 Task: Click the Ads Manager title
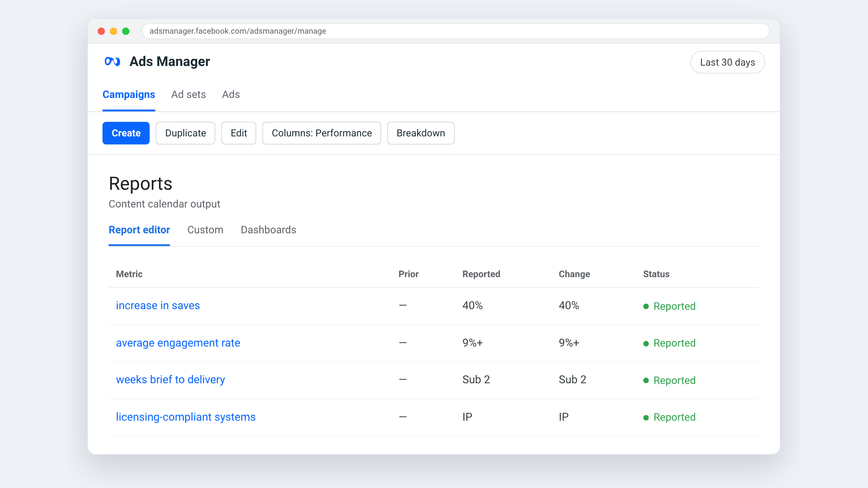click(x=169, y=62)
